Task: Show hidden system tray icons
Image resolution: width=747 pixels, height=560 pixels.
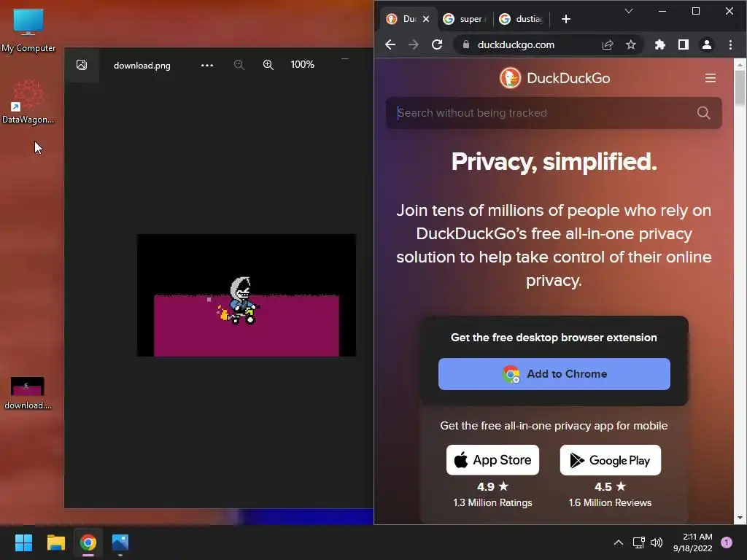Action: point(619,542)
